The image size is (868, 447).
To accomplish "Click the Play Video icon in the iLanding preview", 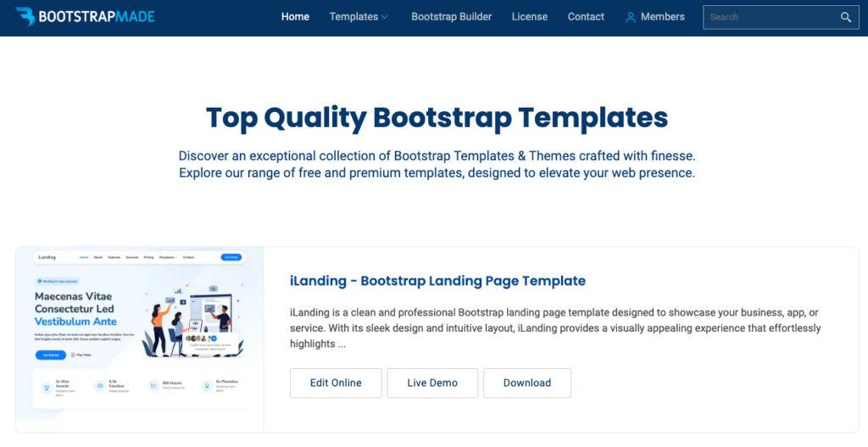I will coord(74,355).
